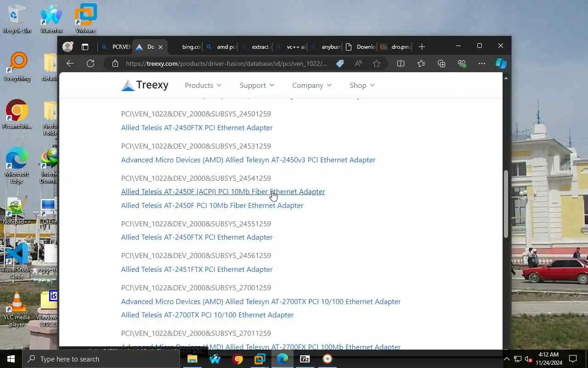Switch to the anyburn tab
The width and height of the screenshot is (588, 368).
coord(326,47)
